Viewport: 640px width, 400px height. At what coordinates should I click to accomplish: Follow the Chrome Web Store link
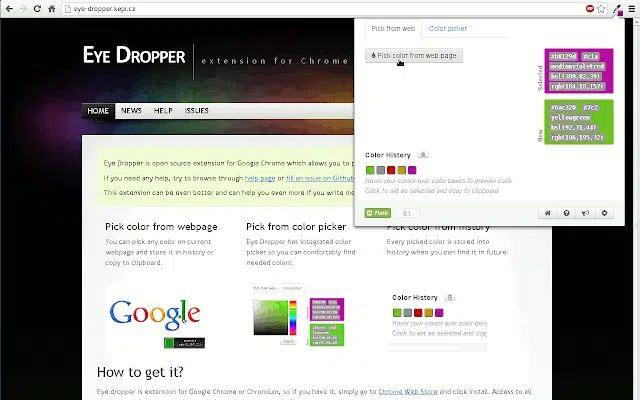tap(412, 392)
